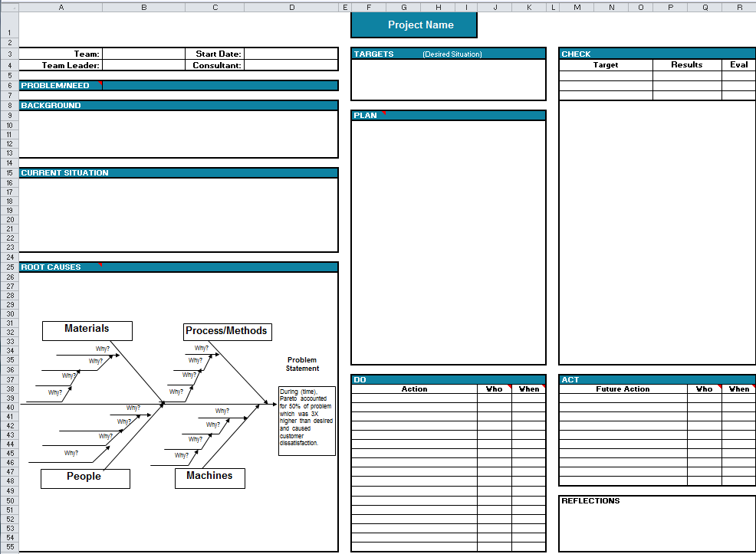Click the Start Date entry cell
Viewport: 756px width, 554px height.
click(x=291, y=54)
